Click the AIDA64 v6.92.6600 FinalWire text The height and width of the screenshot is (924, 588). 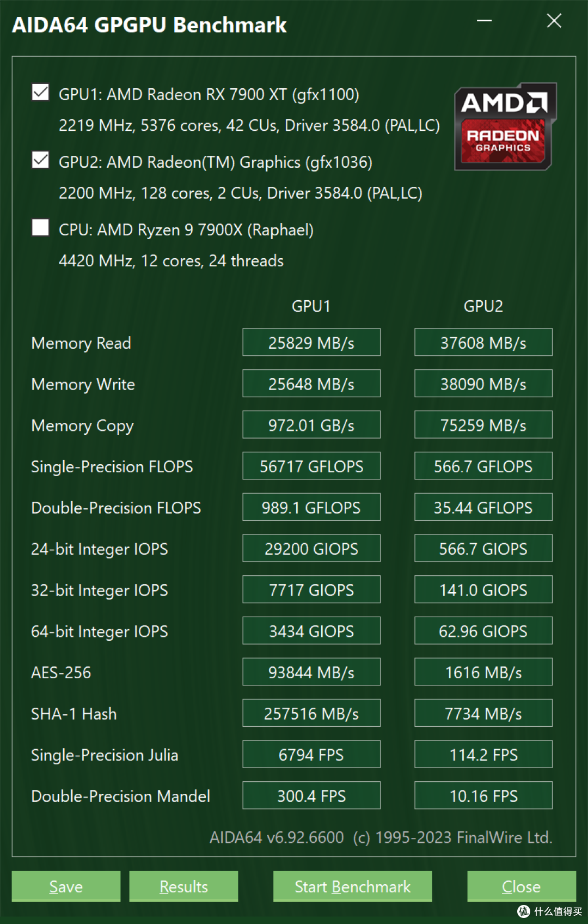[x=381, y=837]
